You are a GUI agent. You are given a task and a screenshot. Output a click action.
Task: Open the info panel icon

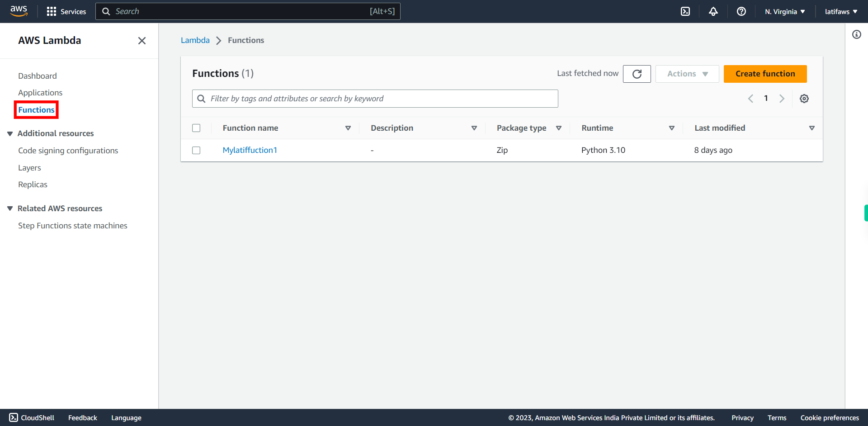pos(857,34)
